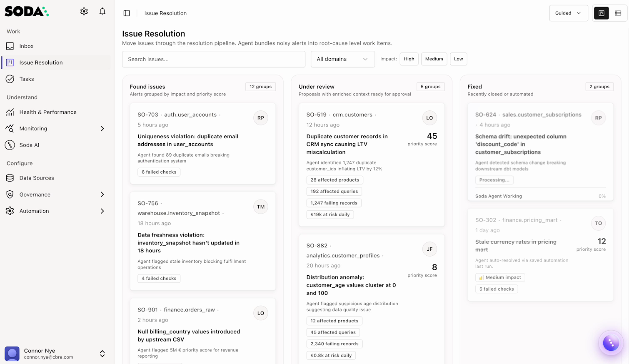The width and height of the screenshot is (629, 364).
Task: Click the 12 groups count badge
Action: point(261,87)
